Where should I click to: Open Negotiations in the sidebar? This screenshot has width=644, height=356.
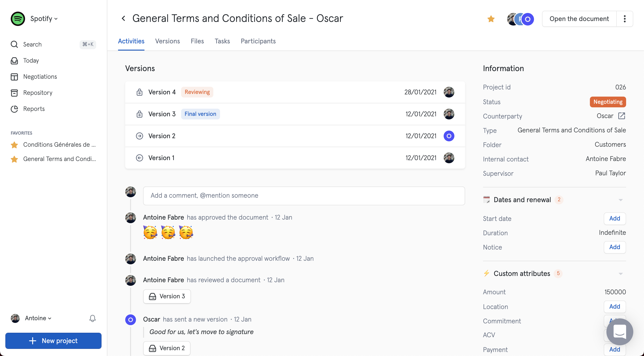[x=40, y=76]
